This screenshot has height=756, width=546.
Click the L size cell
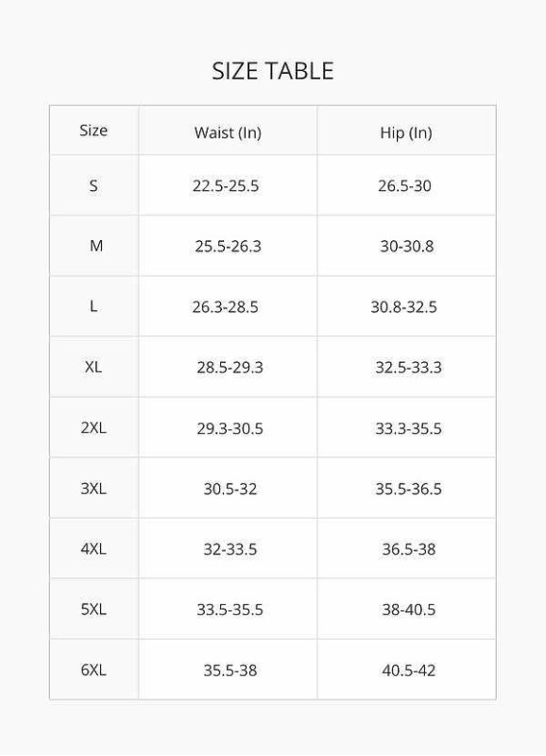pyautogui.click(x=94, y=306)
